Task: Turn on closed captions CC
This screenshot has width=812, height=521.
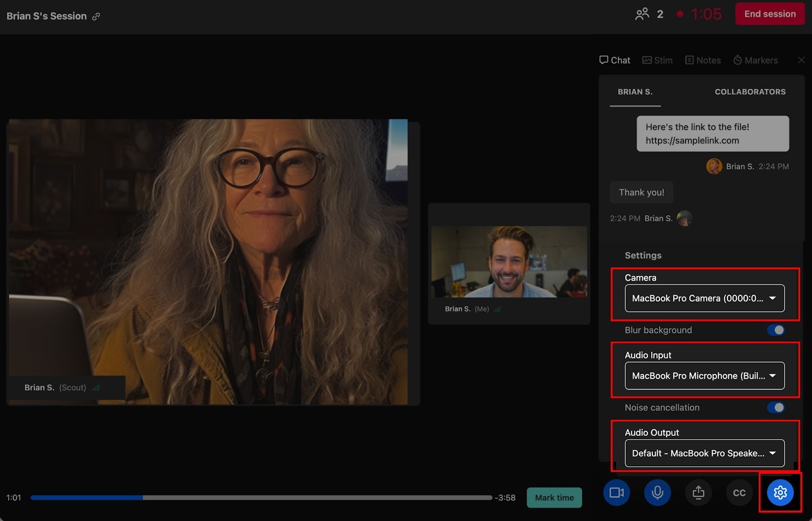Action: 739,493
